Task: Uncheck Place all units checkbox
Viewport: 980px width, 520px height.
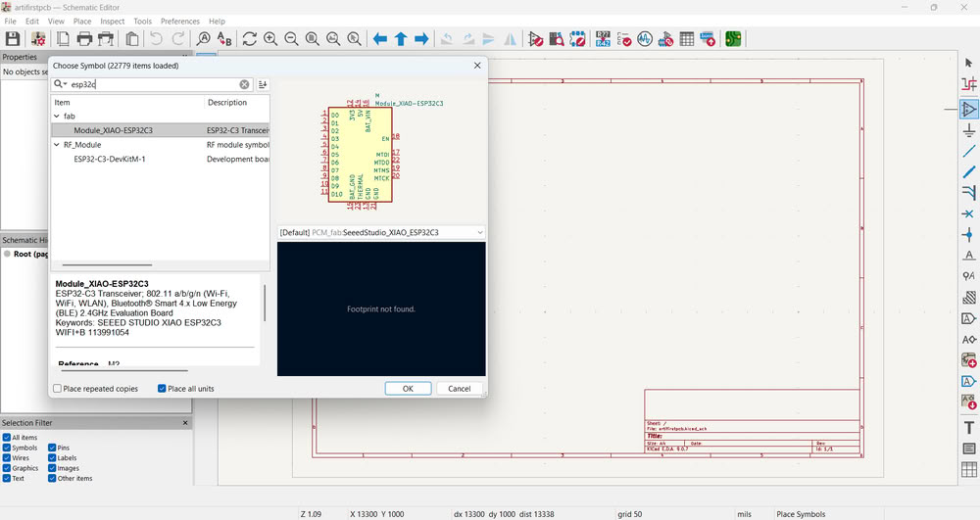Action: click(162, 388)
